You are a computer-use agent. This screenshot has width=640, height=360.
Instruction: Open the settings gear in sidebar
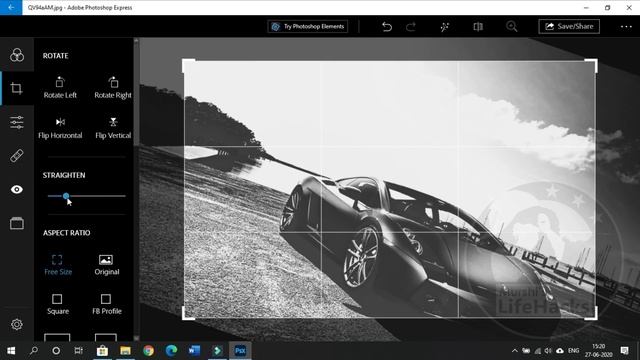pos(17,324)
